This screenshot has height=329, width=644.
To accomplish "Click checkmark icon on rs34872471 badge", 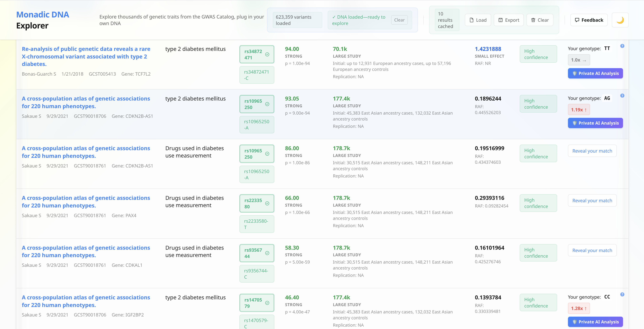I will point(267,55).
